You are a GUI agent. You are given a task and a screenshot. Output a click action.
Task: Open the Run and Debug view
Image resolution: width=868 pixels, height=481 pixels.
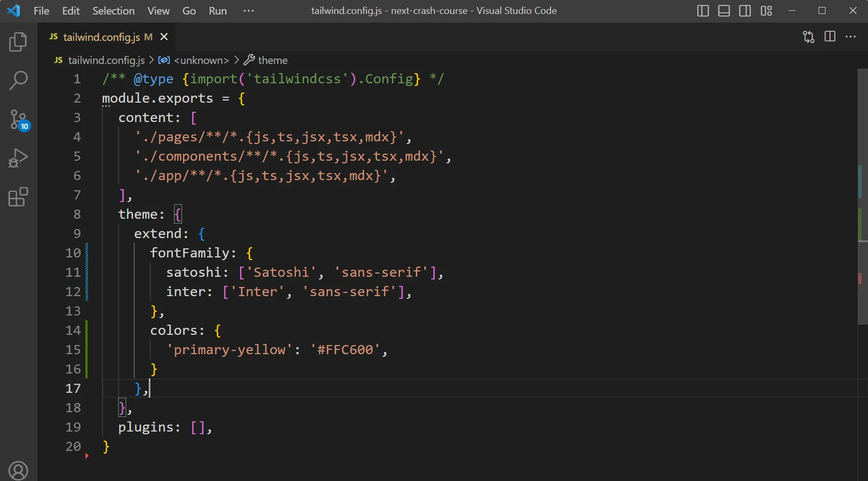18,158
